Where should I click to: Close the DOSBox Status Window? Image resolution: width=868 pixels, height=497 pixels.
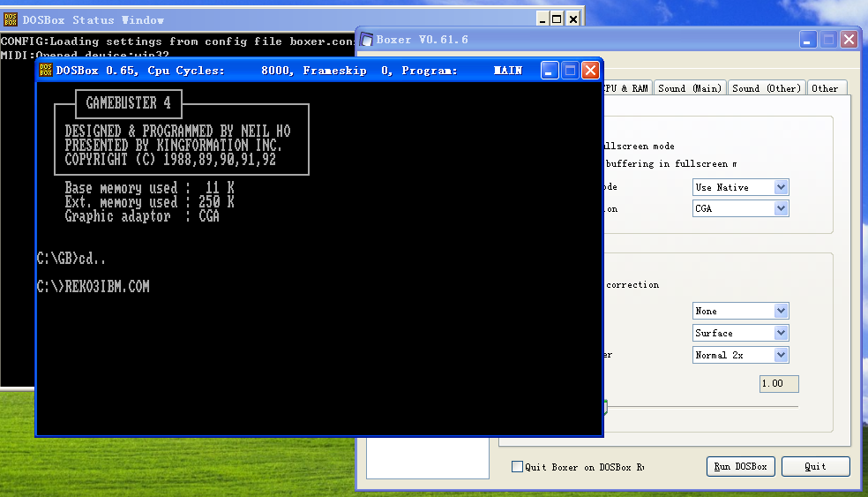[x=573, y=19]
